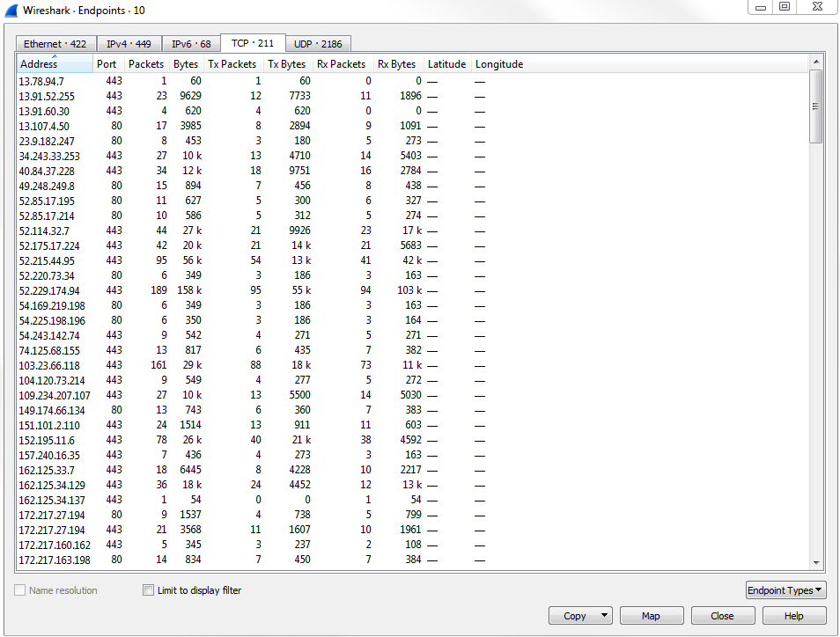
Task: Select the 52.85.17.195 address
Action: [x=47, y=201]
